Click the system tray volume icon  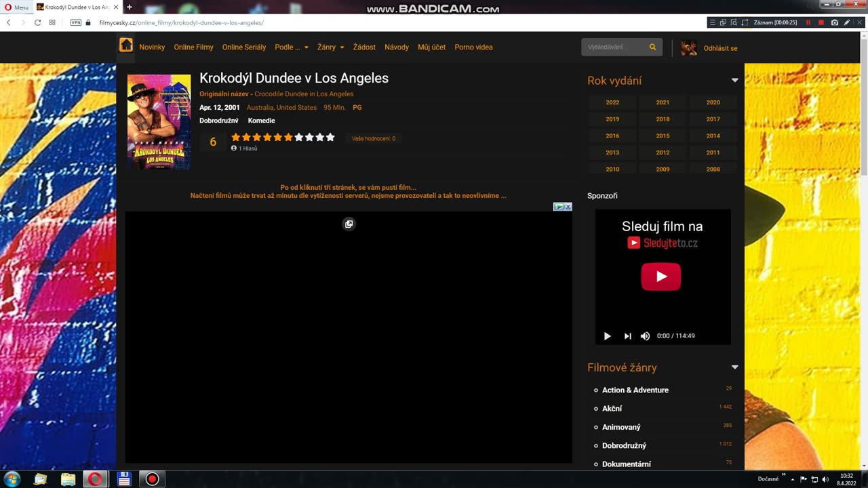pos(825,479)
